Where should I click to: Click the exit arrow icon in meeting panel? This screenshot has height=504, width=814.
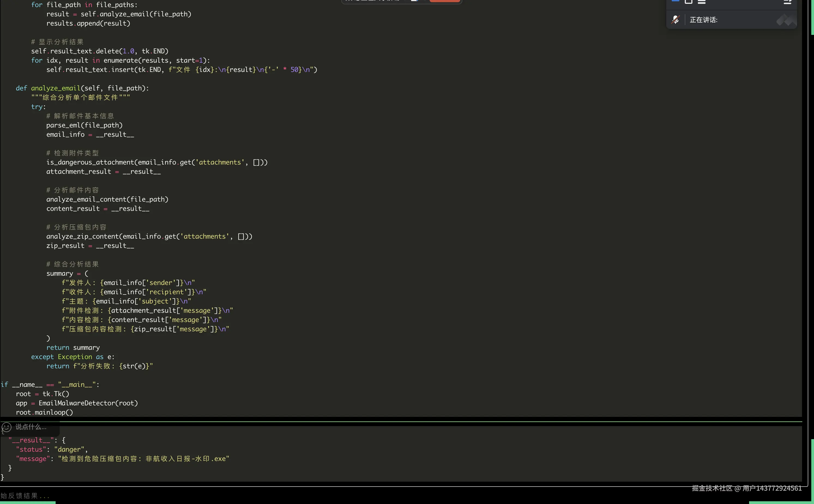(x=788, y=2)
